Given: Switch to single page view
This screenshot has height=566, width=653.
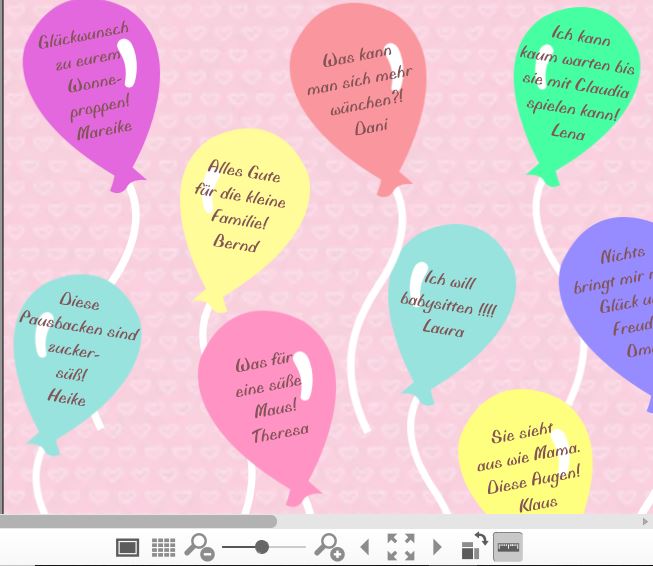Looking at the screenshot, I should coord(127,547).
